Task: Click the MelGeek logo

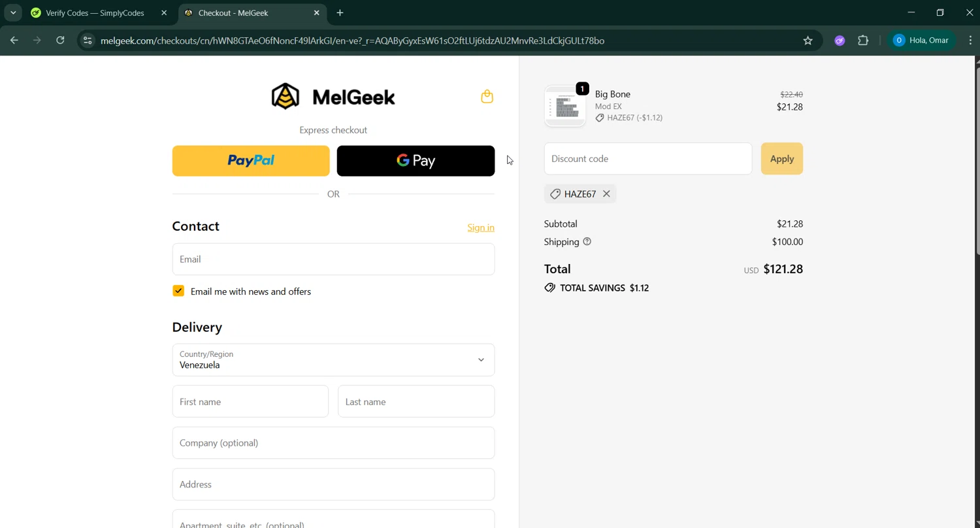Action: pyautogui.click(x=333, y=97)
